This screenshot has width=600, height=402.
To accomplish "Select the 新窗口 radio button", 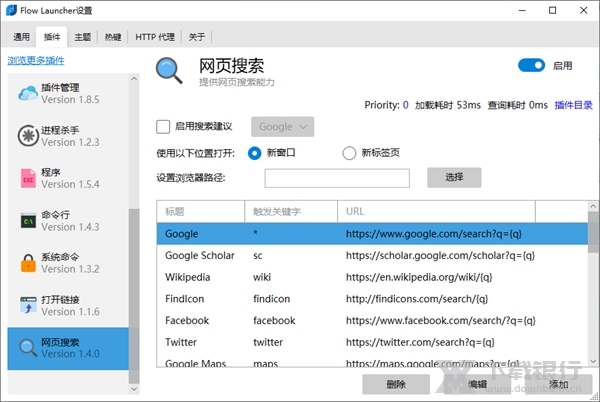I will tap(254, 153).
